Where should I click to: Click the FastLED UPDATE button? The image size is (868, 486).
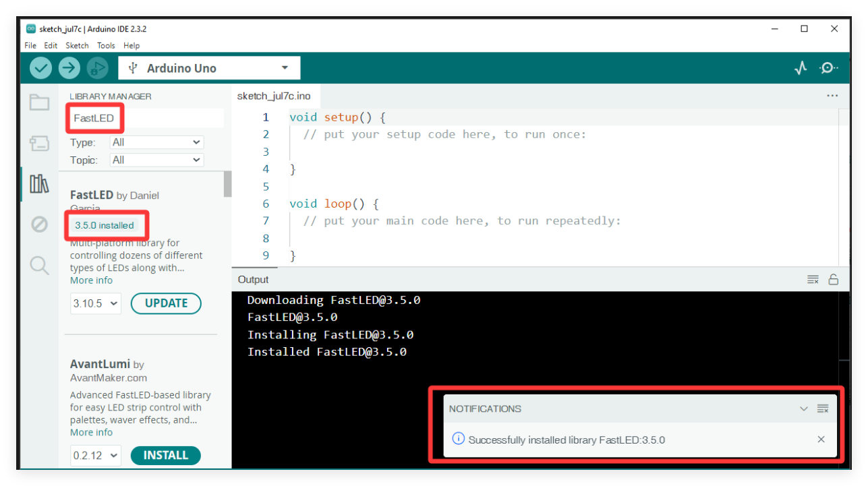pos(166,303)
